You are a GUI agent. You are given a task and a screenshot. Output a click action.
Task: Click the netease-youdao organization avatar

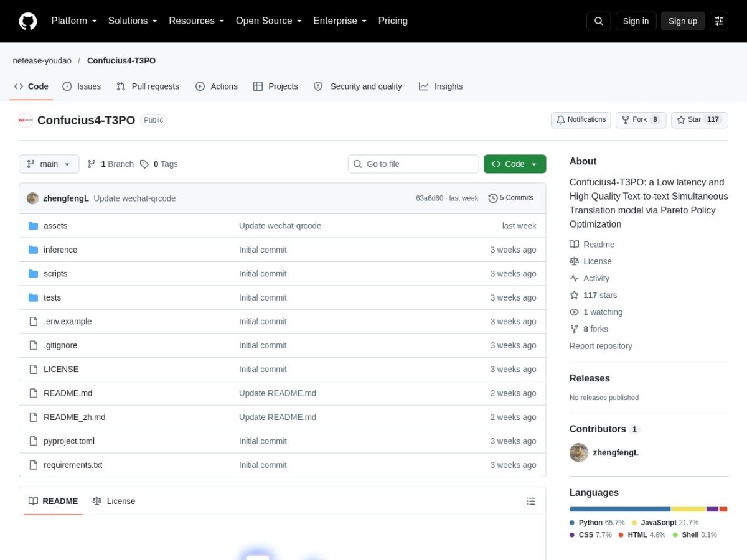coord(26,120)
